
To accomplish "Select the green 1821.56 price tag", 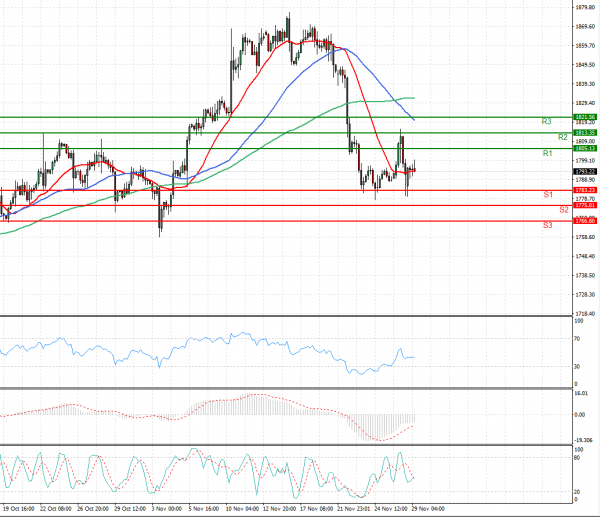I will [585, 117].
